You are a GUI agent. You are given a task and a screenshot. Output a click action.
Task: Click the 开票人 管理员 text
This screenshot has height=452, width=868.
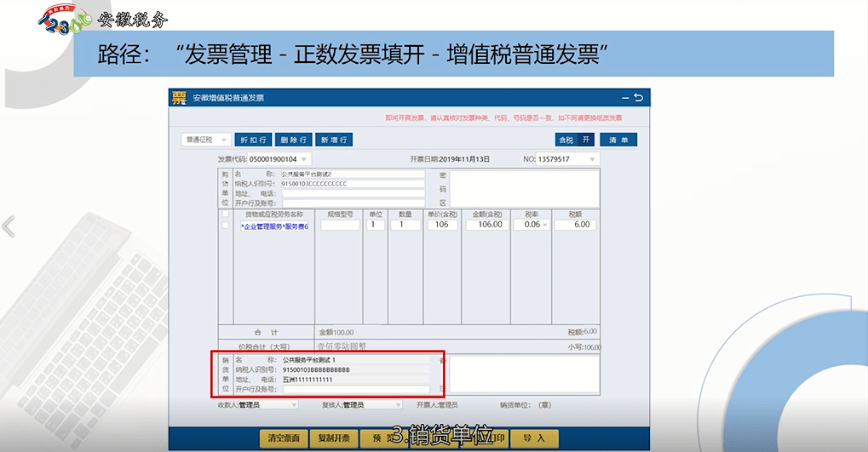437,405
